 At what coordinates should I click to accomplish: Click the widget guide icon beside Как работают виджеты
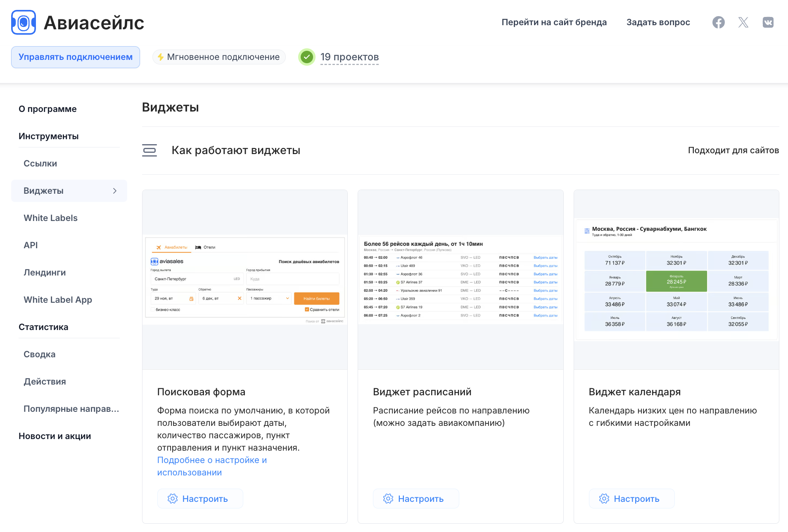click(150, 150)
